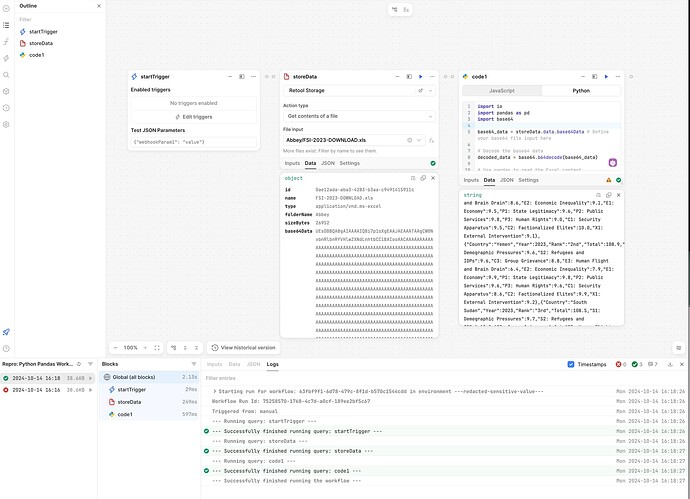Open the Blocks panel filter funnel

click(194, 364)
